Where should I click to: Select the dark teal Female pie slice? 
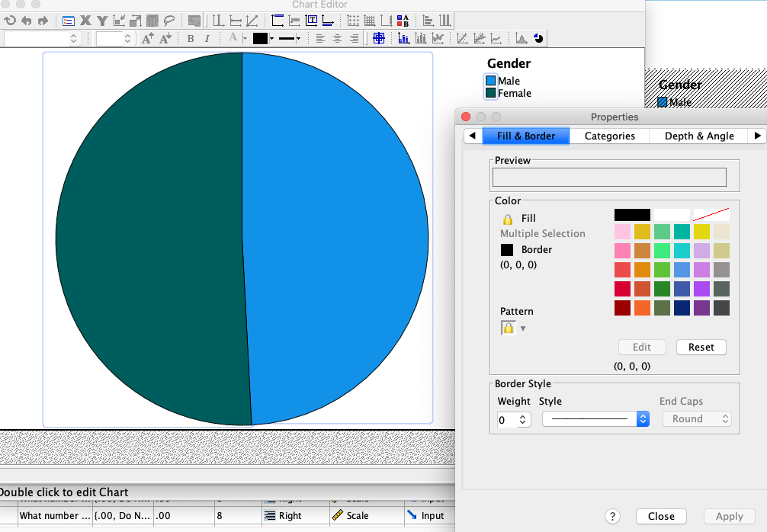[x=152, y=239]
